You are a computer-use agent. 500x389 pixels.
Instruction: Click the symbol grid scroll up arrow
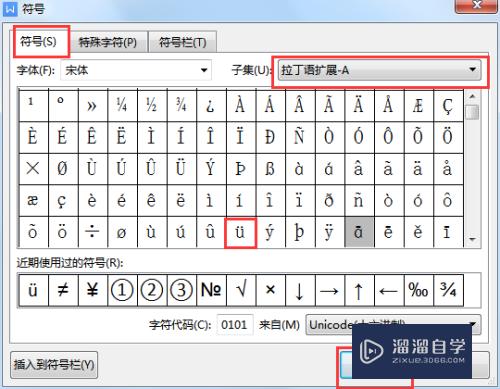tap(472, 97)
